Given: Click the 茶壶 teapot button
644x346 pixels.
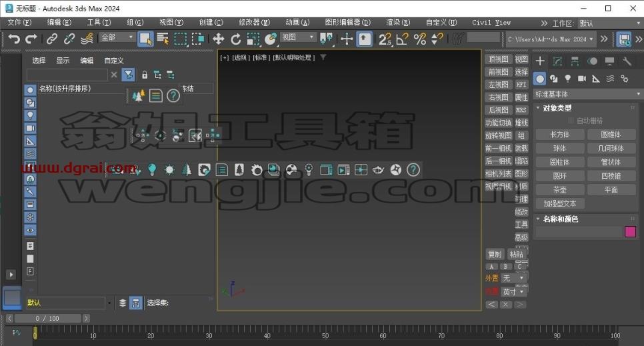Looking at the screenshot, I should (560, 190).
